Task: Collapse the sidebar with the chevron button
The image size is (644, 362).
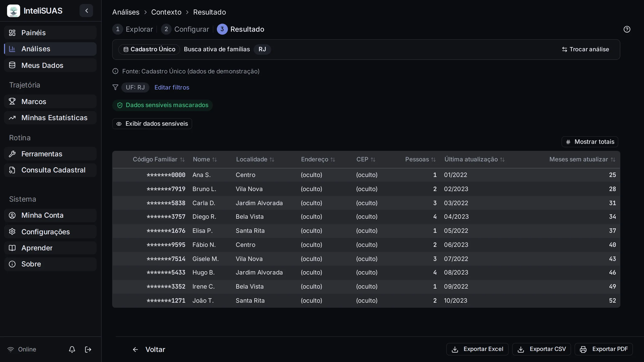Action: tap(86, 11)
